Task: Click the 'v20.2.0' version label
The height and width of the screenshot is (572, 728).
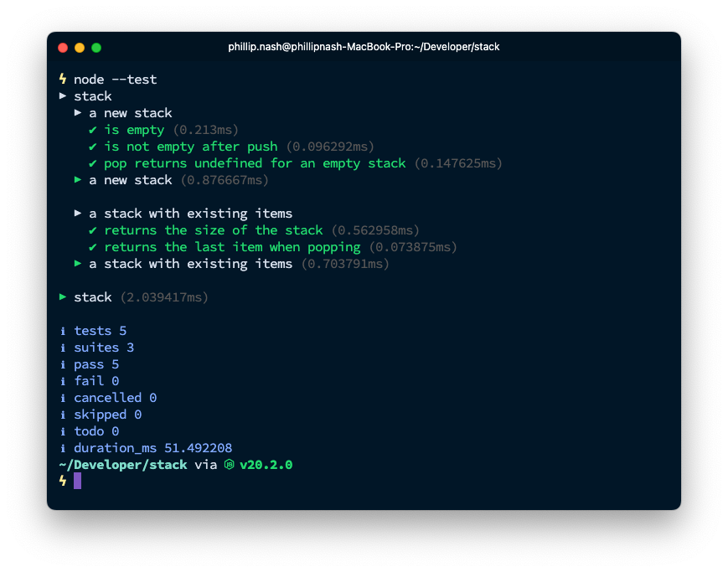Action: [266, 464]
